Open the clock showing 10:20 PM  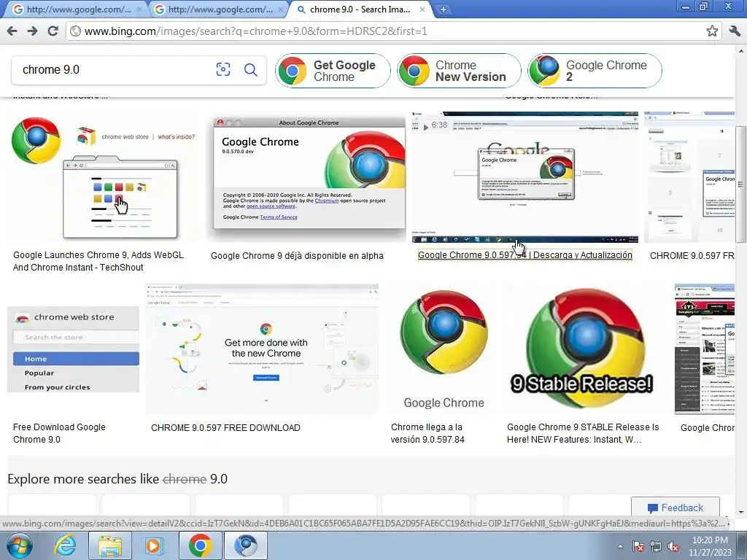tap(710, 546)
